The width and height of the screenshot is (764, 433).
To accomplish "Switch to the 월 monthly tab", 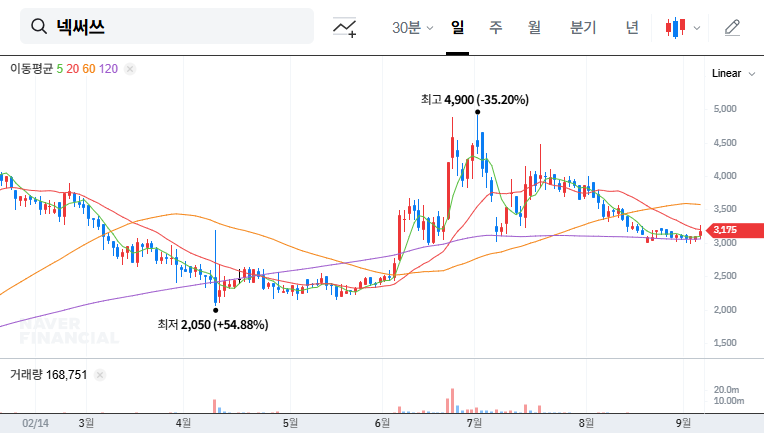I will point(535,27).
